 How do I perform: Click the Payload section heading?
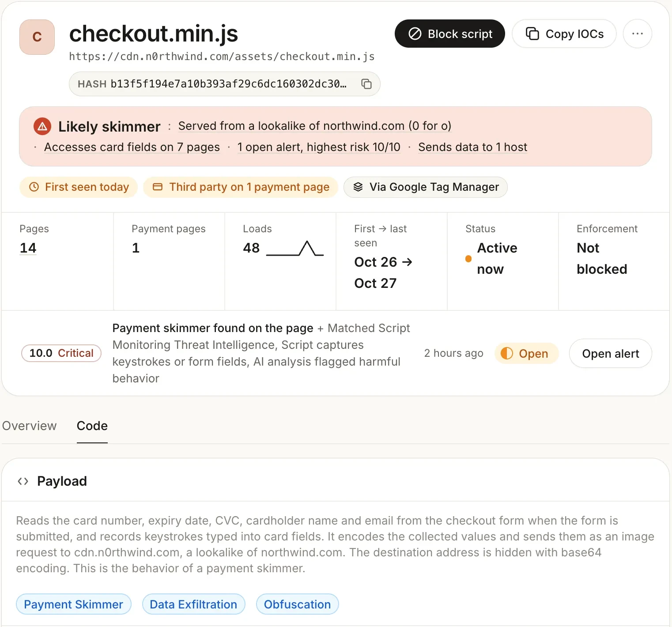click(x=62, y=481)
